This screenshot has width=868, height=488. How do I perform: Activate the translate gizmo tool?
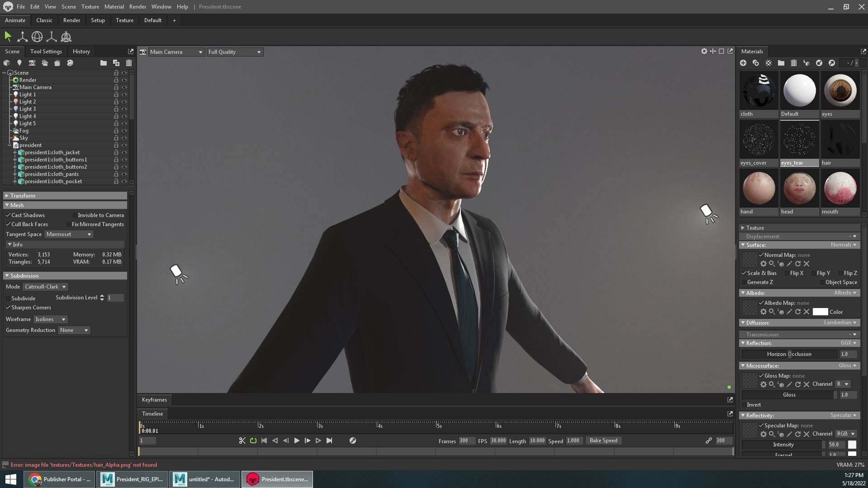(22, 37)
